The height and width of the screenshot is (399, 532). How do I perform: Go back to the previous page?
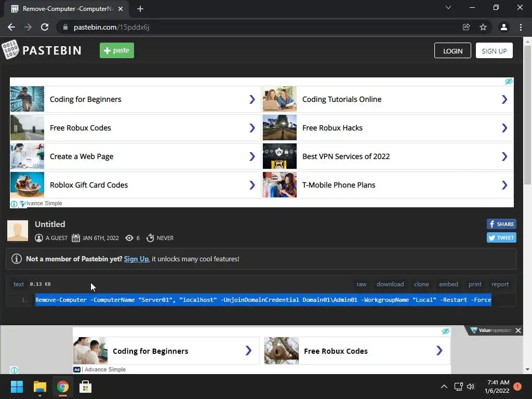11,27
